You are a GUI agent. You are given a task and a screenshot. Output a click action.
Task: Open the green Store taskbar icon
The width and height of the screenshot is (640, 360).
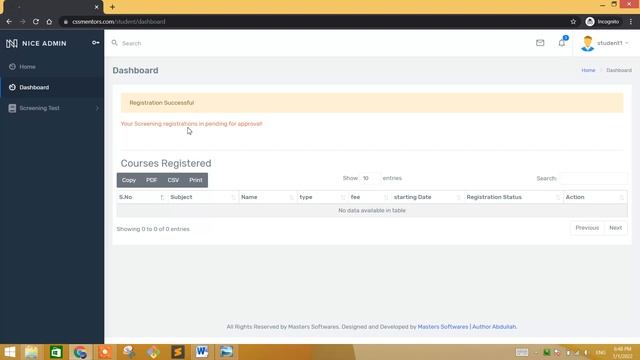tap(56, 352)
